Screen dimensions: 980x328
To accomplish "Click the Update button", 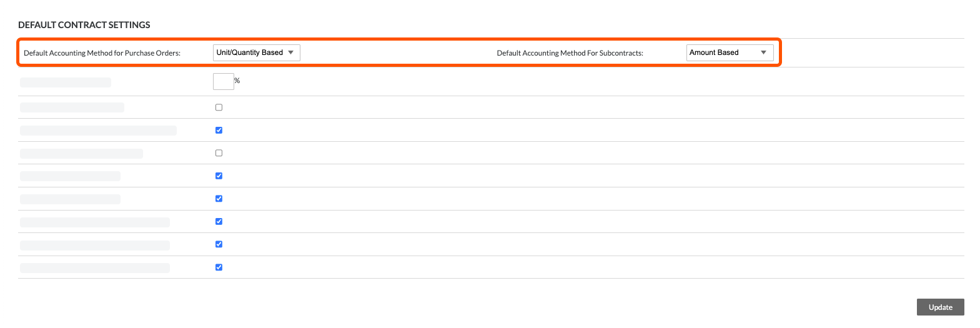I will click(940, 307).
